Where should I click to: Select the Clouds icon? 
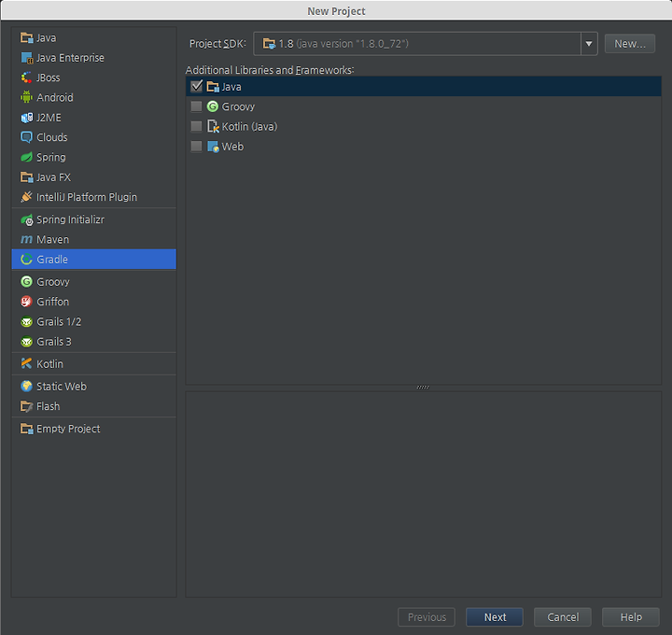click(x=26, y=137)
